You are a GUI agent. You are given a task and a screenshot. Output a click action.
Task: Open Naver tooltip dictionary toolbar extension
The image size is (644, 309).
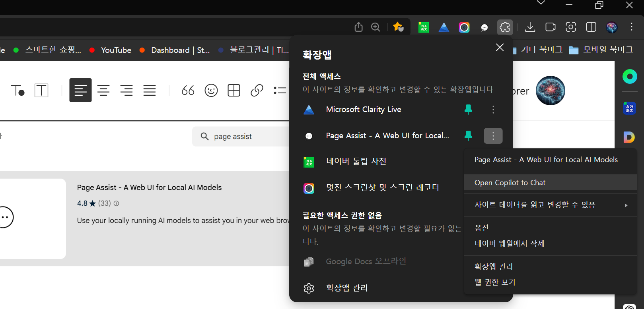424,27
